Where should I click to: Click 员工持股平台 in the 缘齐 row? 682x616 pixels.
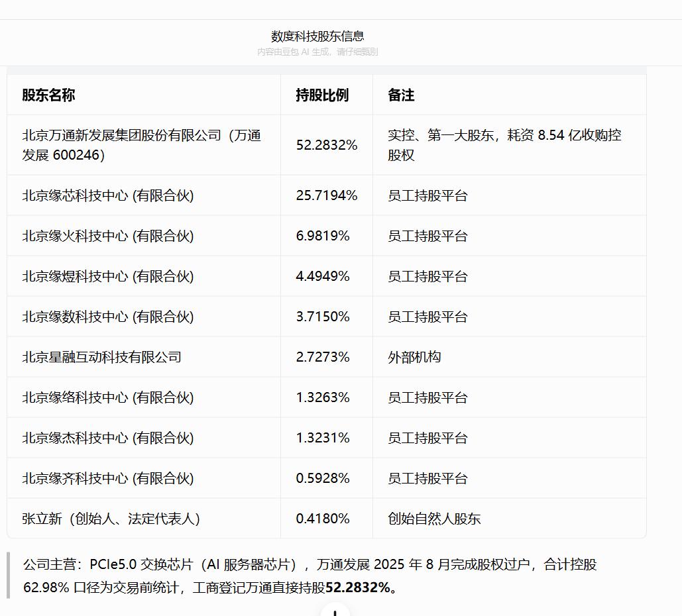click(x=427, y=479)
